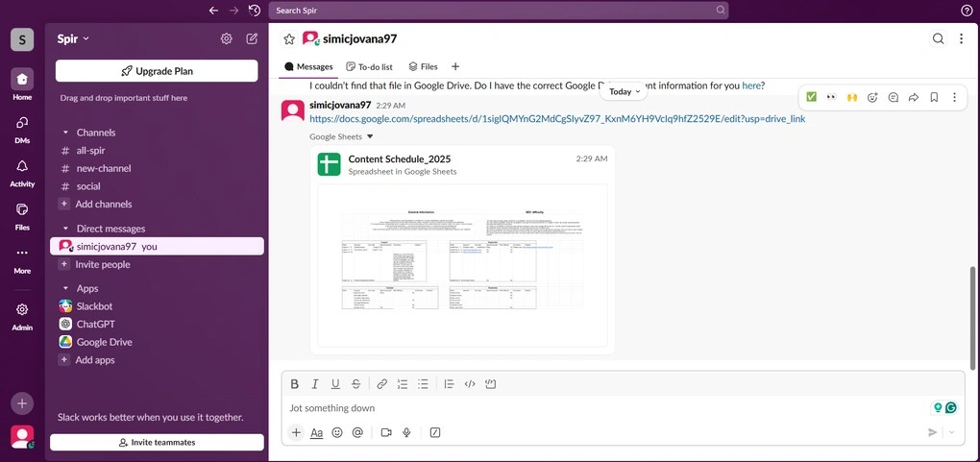Open the attachments plus button in the composer
Image resolution: width=980 pixels, height=462 pixels.
(x=296, y=432)
